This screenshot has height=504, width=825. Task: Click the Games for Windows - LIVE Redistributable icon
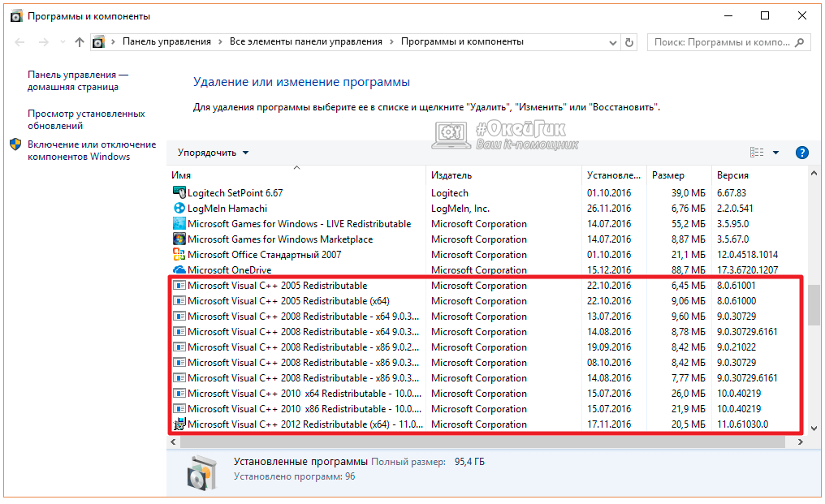[179, 223]
